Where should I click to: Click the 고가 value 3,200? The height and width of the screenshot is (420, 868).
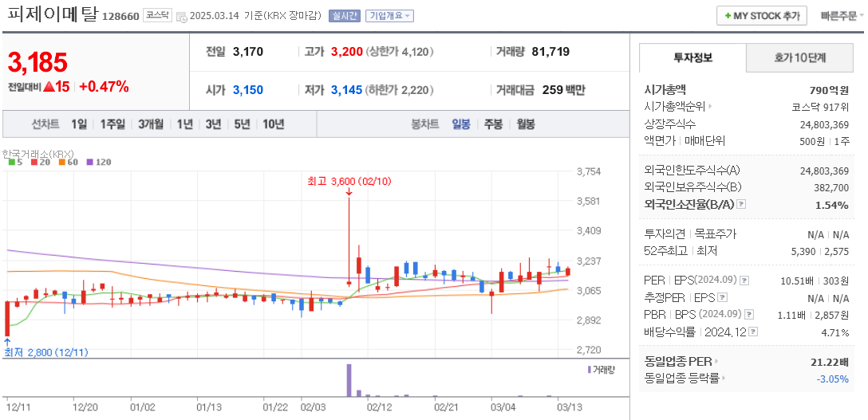click(x=346, y=52)
